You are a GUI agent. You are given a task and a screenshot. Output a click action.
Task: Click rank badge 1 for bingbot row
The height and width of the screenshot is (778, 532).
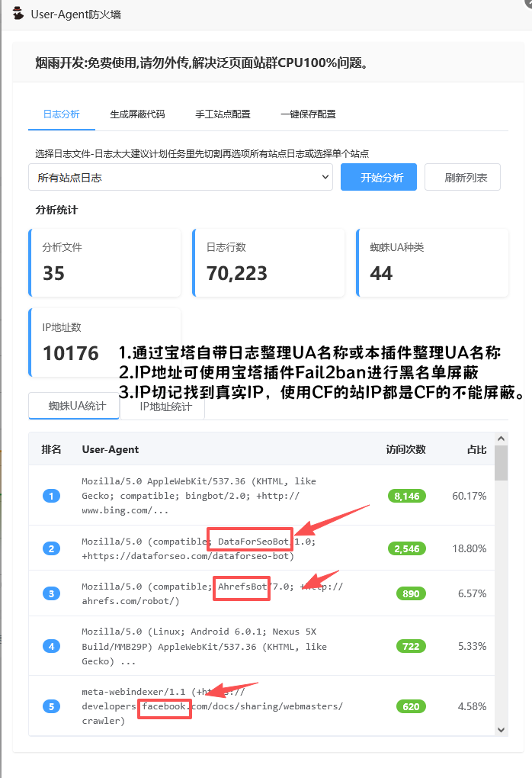point(51,497)
